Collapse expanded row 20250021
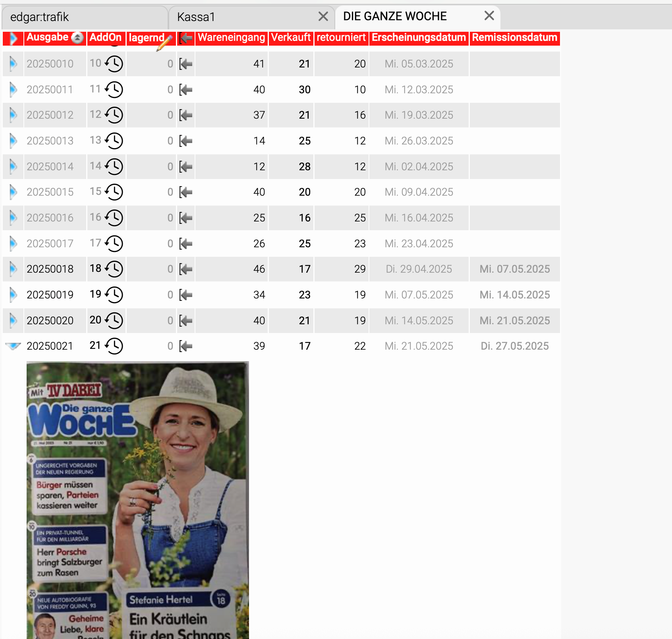 pyautogui.click(x=13, y=346)
